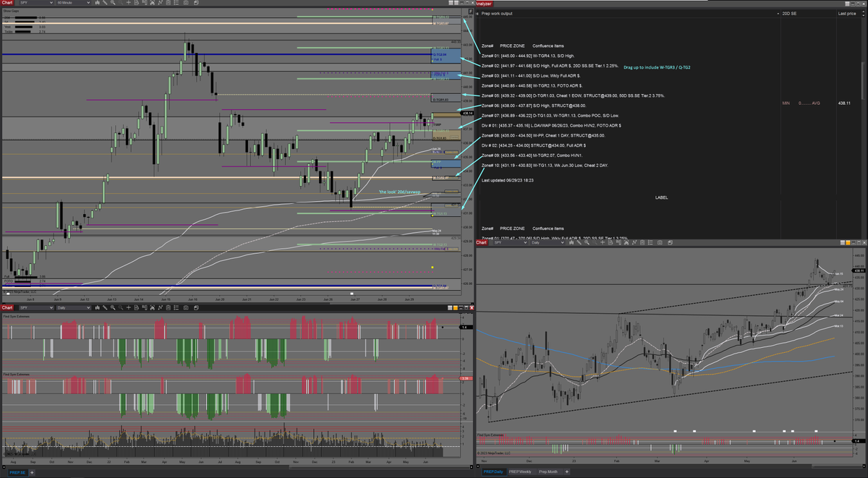Screen dimensions: 868x478
Task: Switch to the PREP.SE workspace tab
Action: pos(17,471)
